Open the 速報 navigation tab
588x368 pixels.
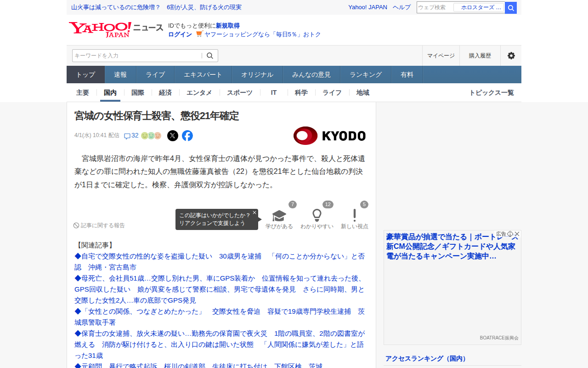(120, 75)
